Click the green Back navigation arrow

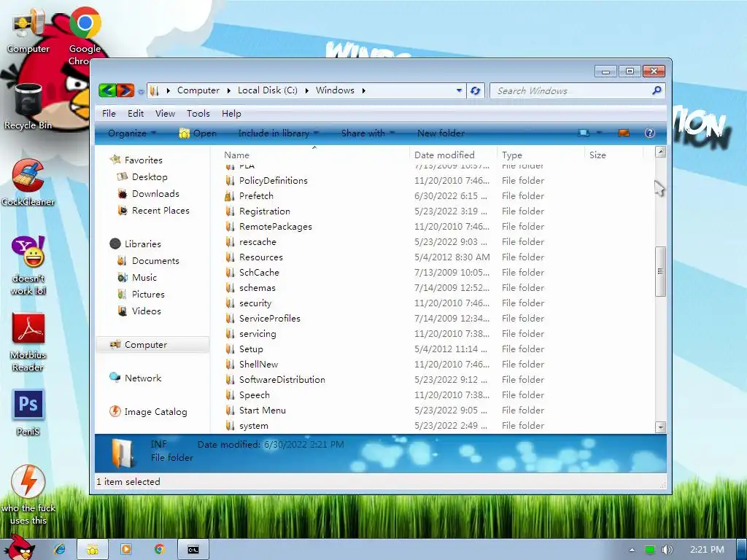pos(107,90)
